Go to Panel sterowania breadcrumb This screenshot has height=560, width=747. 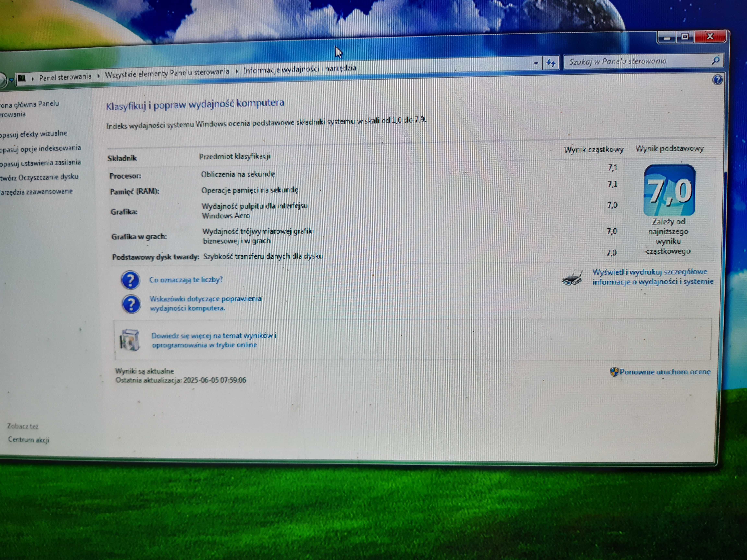point(65,77)
